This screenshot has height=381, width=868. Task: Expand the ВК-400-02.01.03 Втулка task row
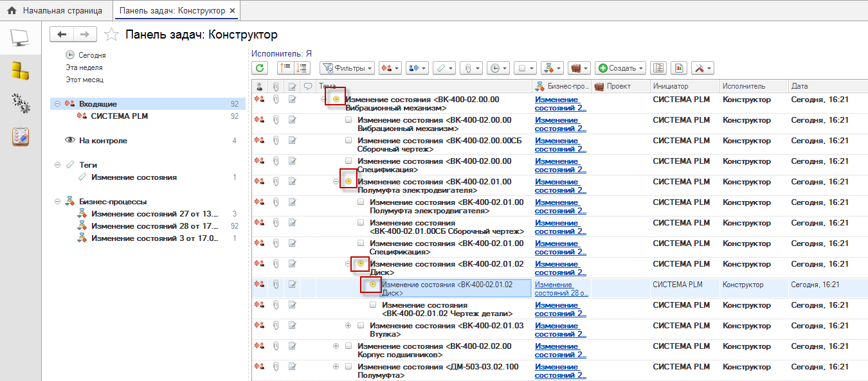tap(348, 326)
